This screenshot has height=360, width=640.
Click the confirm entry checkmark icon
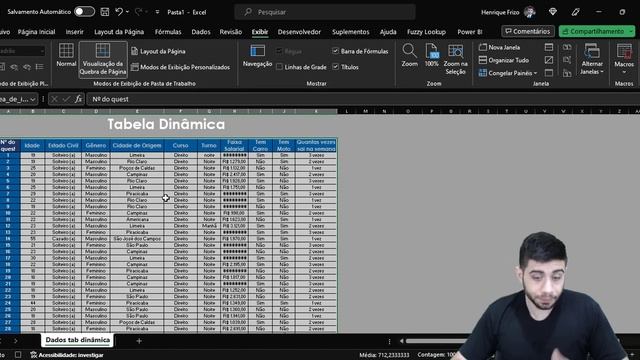click(x=66, y=99)
